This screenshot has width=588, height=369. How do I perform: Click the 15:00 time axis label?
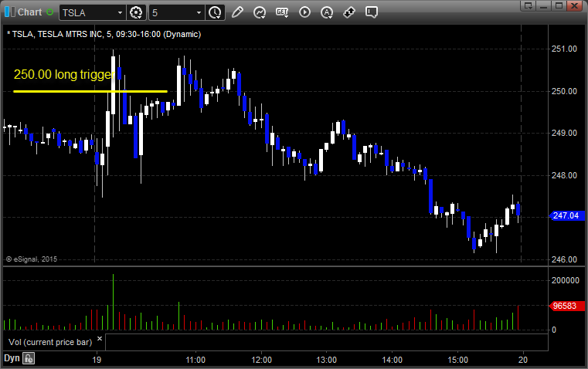point(458,360)
